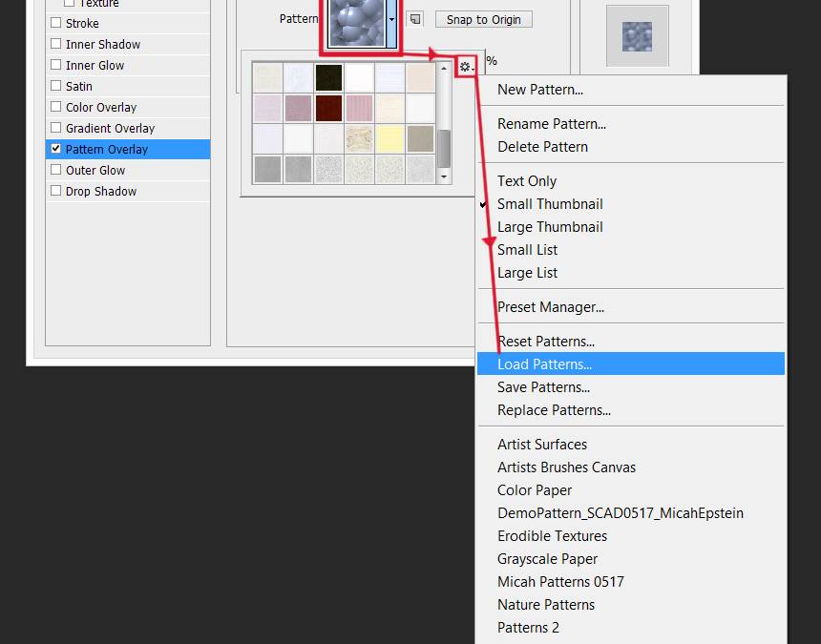Select the pink striped pattern swatch
Viewport: 821px width, 644px height.
click(x=360, y=108)
